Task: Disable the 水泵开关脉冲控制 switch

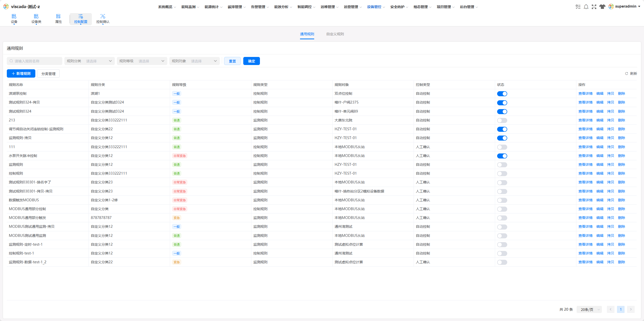Action: click(502, 156)
